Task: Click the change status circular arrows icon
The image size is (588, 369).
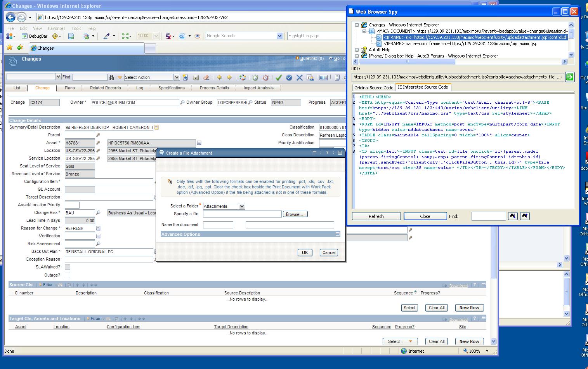Action: [x=243, y=77]
